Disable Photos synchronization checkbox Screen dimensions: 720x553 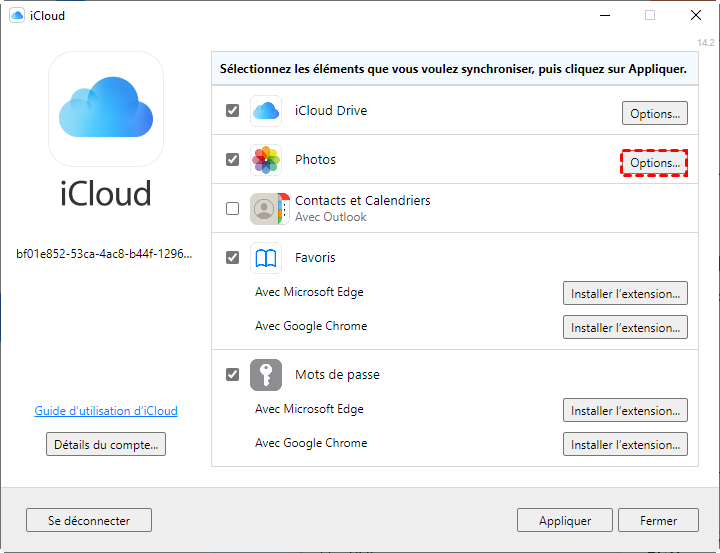[x=233, y=160]
